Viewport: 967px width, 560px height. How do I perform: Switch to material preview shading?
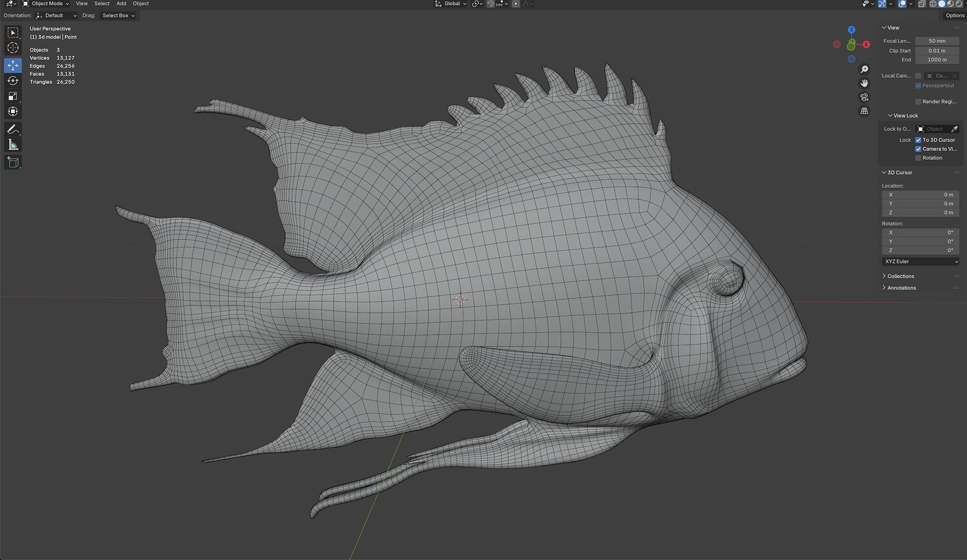pyautogui.click(x=950, y=4)
